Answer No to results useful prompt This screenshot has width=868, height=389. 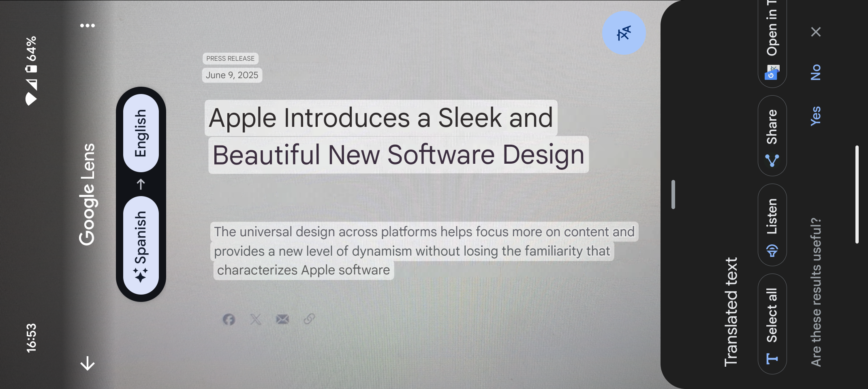coord(815,73)
